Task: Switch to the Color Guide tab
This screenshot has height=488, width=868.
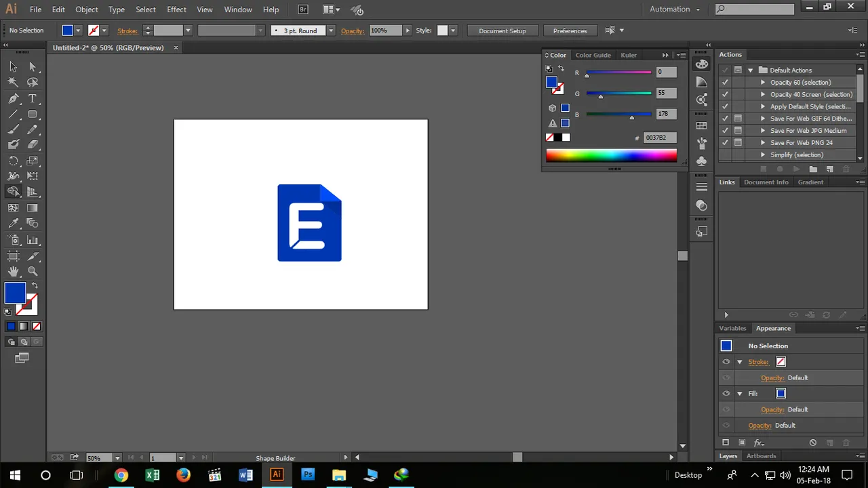Action: point(593,55)
